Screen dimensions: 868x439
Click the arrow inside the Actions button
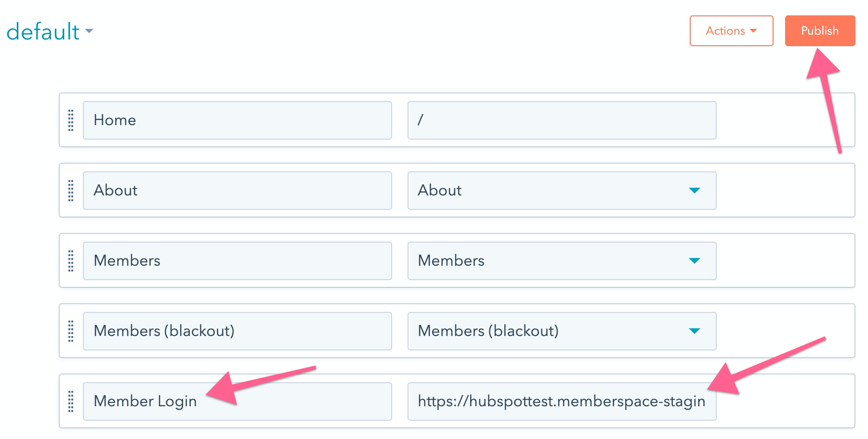coord(753,31)
